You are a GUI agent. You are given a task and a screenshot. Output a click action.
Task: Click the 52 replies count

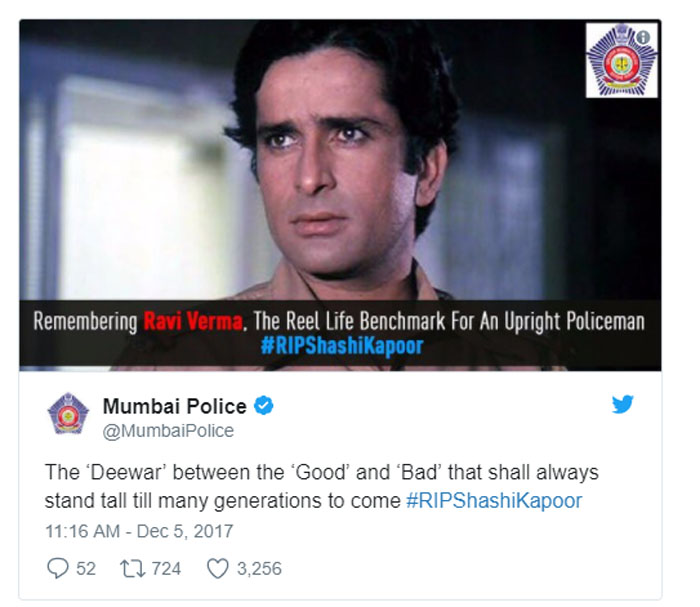(x=86, y=569)
